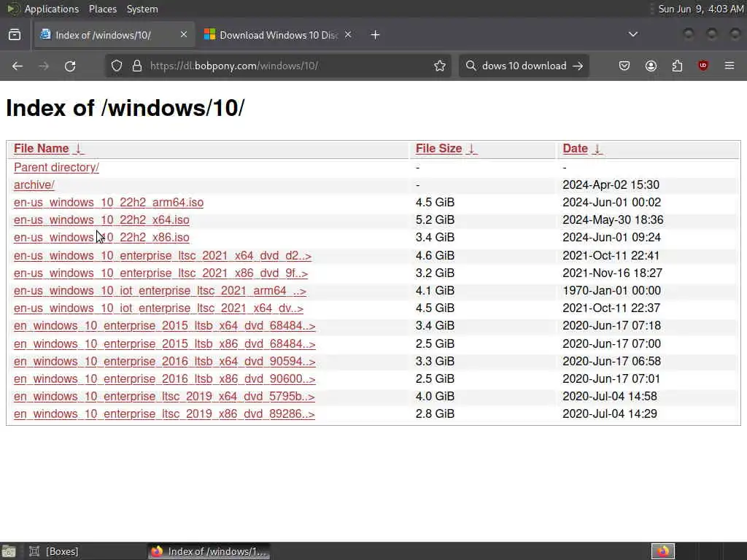Switch to the Boxes window in taskbar
This screenshot has width=747, height=560.
pyautogui.click(x=54, y=551)
